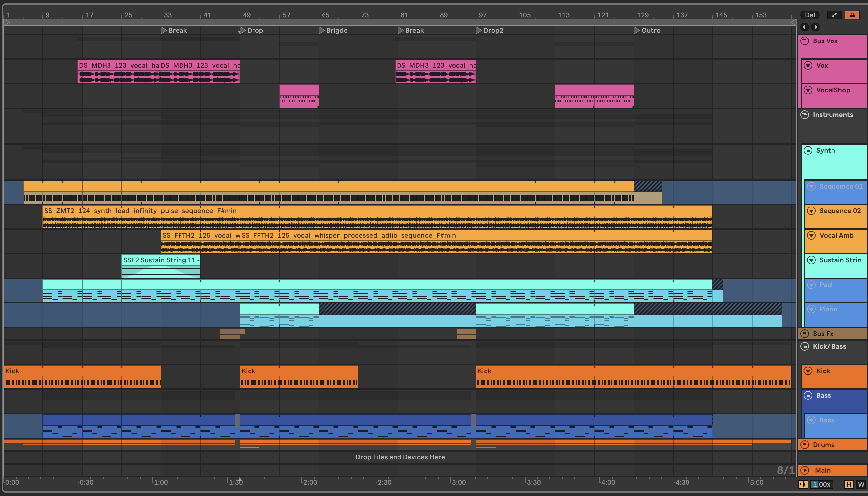The height and width of the screenshot is (496, 868).
Task: Click Sequence 02 track fold icon
Action: coord(812,211)
